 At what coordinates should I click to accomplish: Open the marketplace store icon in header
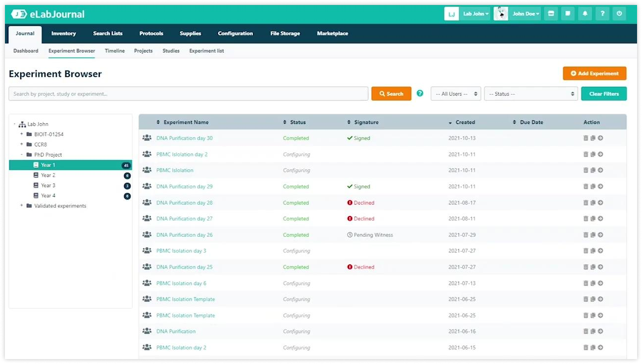point(551,14)
